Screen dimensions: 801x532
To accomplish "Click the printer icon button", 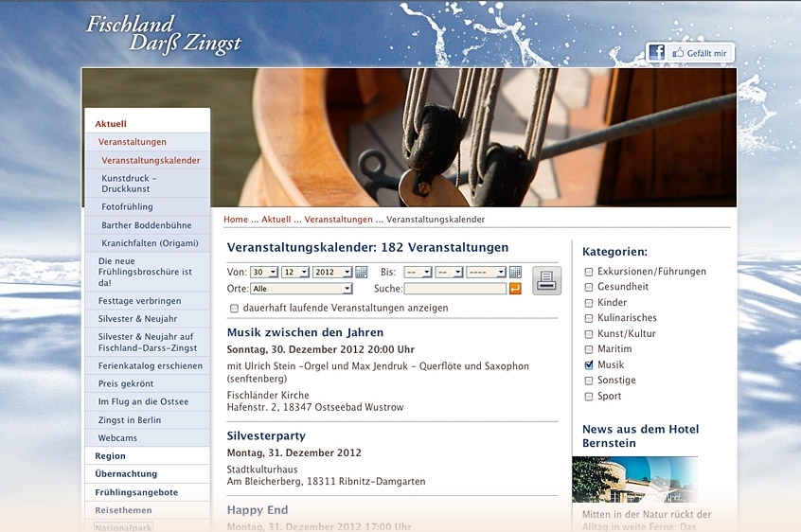I will (x=546, y=280).
